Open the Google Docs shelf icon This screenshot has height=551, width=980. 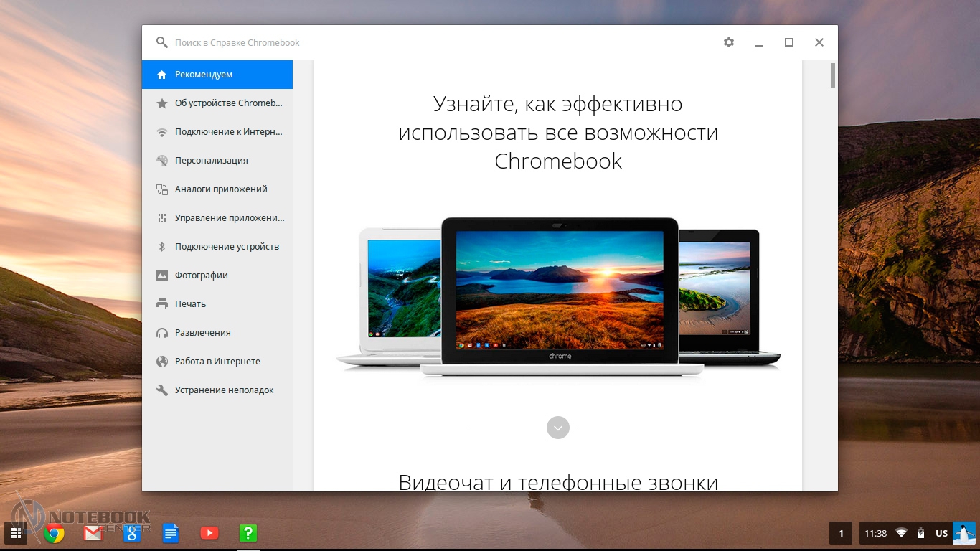170,533
